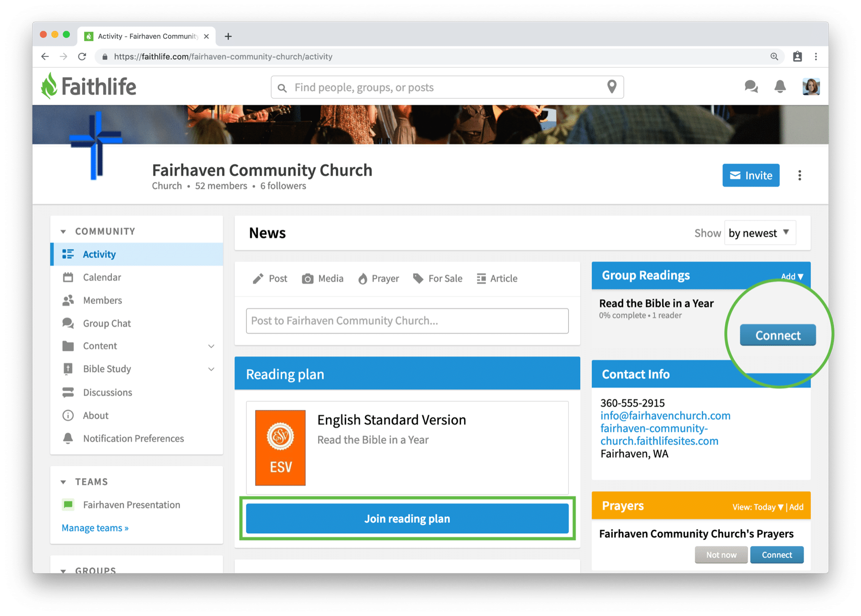The width and height of the screenshot is (861, 616).
Task: Select the Post composer option
Action: point(270,278)
